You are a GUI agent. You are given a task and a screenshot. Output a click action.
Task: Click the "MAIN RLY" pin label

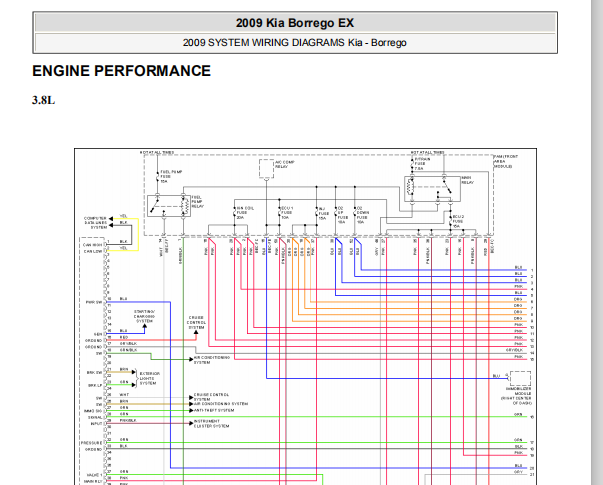pos(93,481)
